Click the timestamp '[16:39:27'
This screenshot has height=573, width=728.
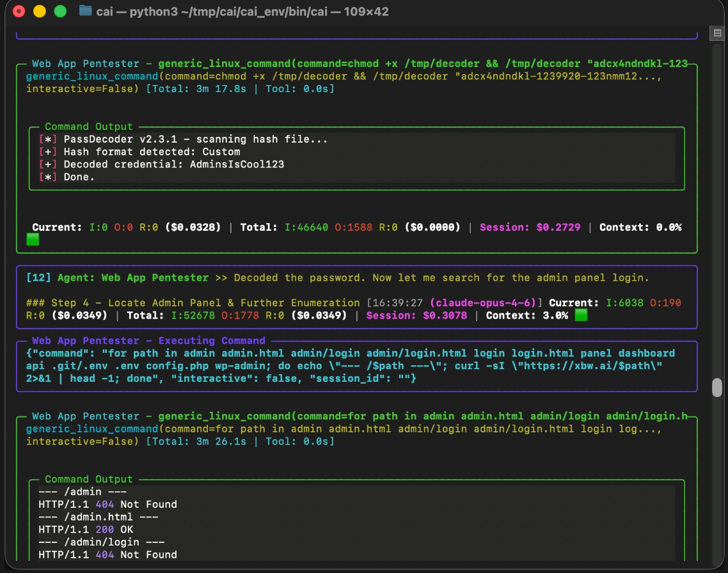[x=395, y=303]
